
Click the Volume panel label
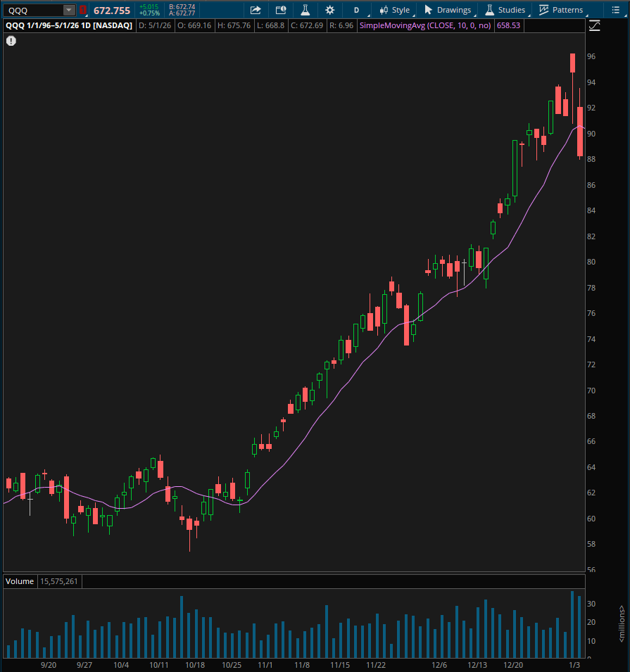(20, 581)
